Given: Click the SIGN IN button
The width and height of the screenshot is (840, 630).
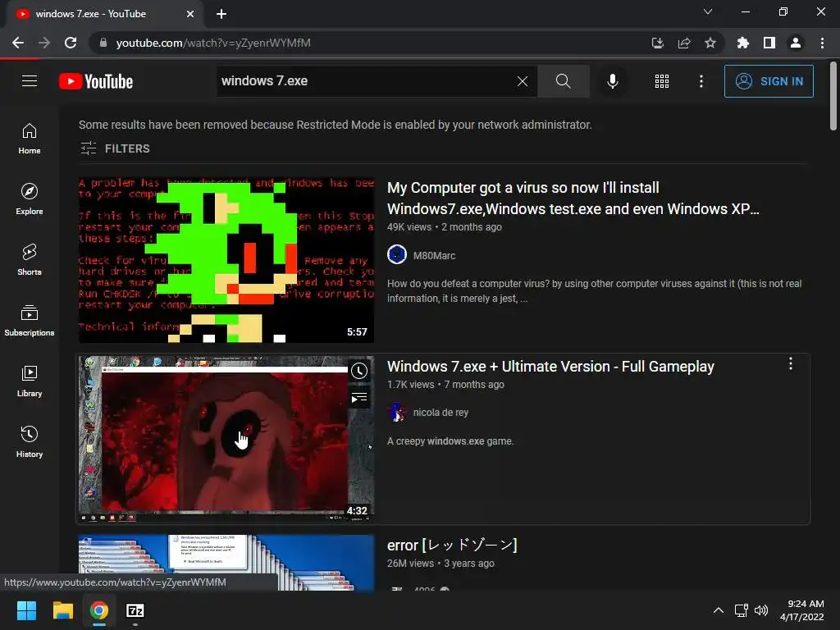Looking at the screenshot, I should point(769,81).
